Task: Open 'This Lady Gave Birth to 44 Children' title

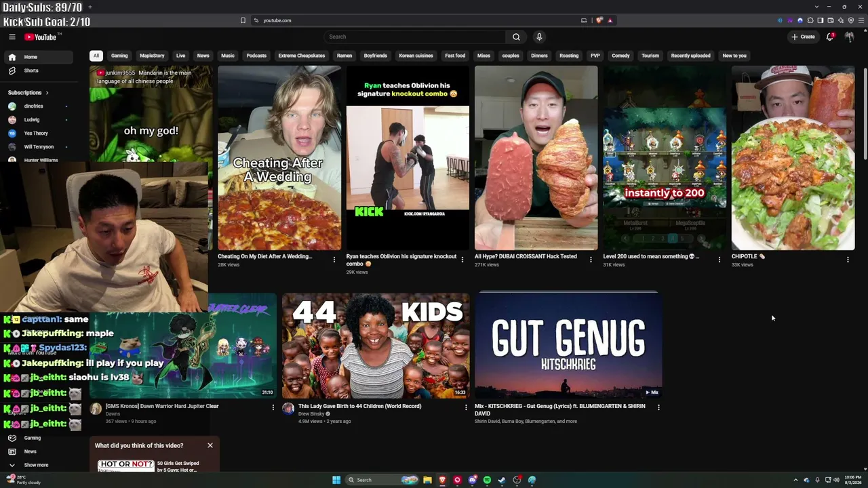Action: (x=360, y=406)
